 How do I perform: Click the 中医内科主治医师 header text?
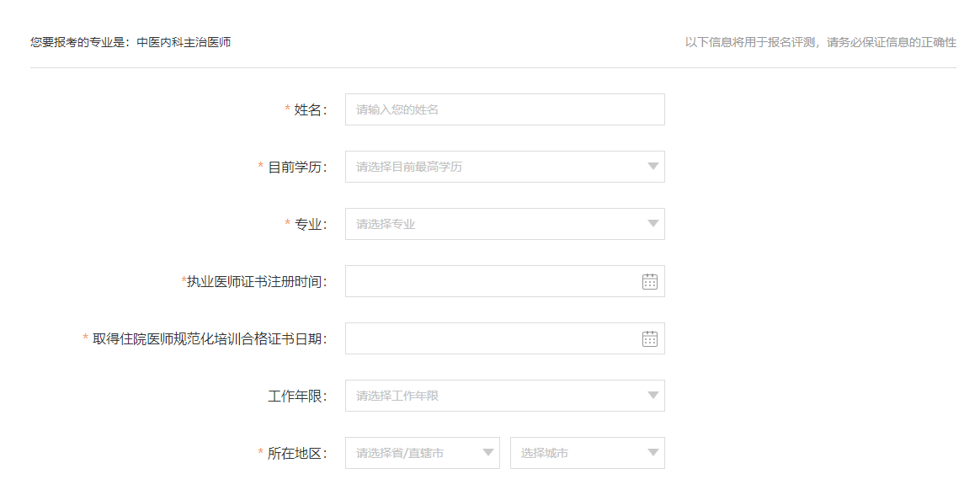(x=184, y=42)
